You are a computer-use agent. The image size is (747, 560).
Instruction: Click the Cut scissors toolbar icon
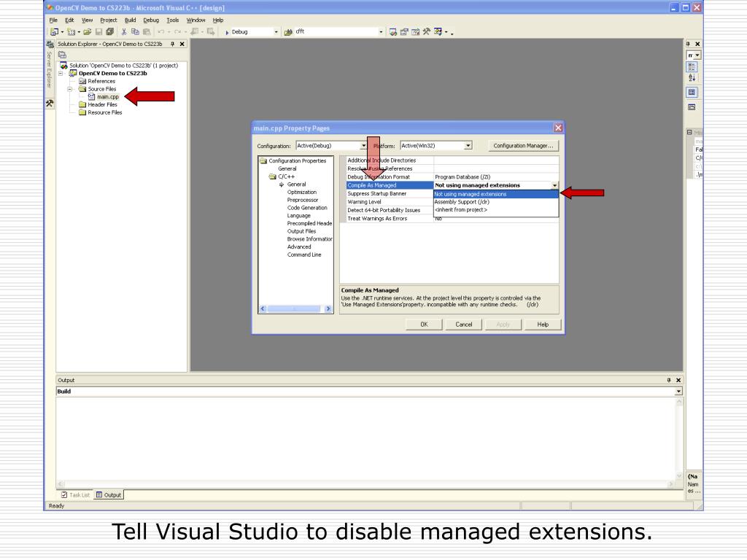pos(124,32)
